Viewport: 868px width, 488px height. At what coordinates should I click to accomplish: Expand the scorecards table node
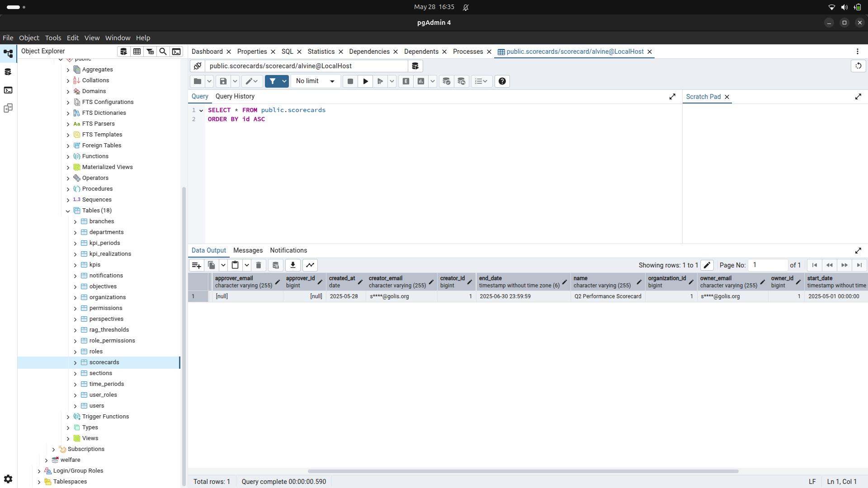(75, 362)
